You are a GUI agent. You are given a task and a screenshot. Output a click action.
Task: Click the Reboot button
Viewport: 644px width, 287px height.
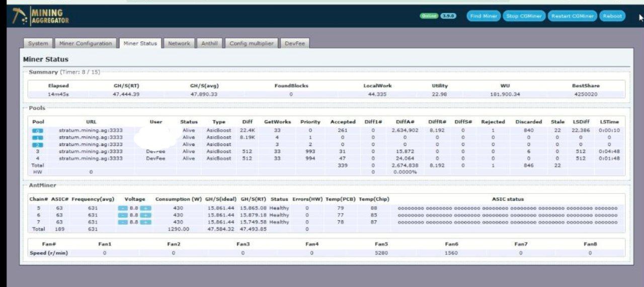tap(612, 16)
